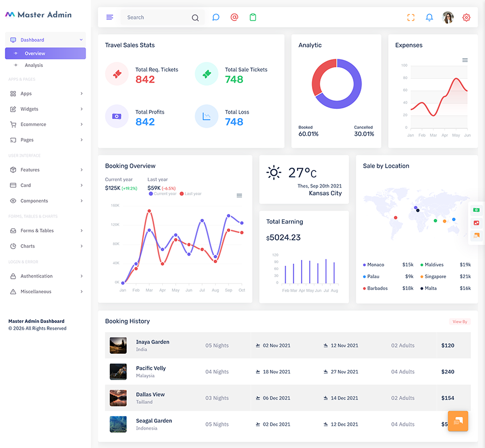Click the red settings gear icon
This screenshot has height=448, width=485.
pyautogui.click(x=467, y=17)
